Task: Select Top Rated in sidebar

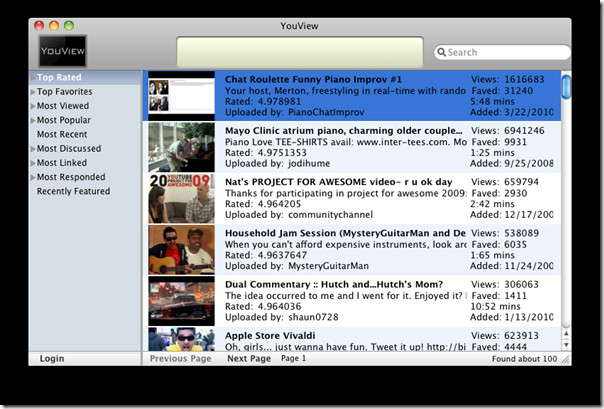Action: [59, 77]
